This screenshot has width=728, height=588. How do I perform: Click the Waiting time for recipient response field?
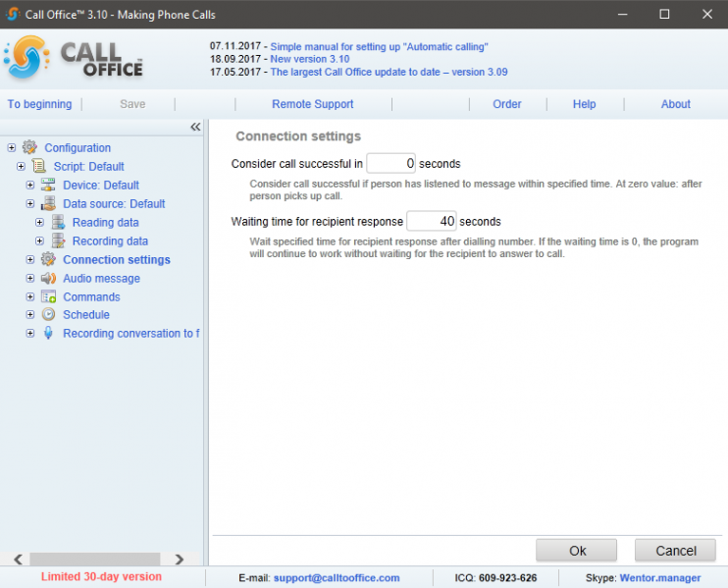pos(432,221)
